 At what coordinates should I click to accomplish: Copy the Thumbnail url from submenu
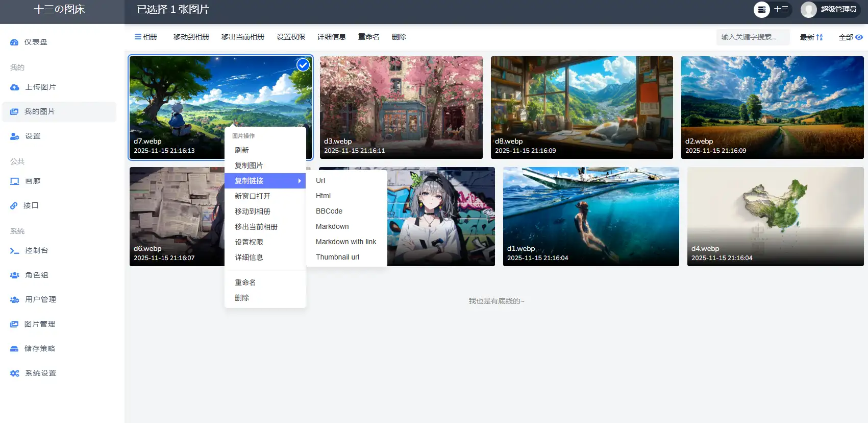pos(346,257)
